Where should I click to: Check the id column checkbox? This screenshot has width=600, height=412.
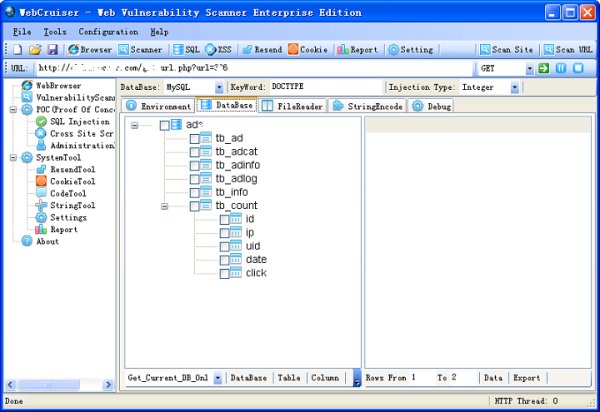(225, 220)
